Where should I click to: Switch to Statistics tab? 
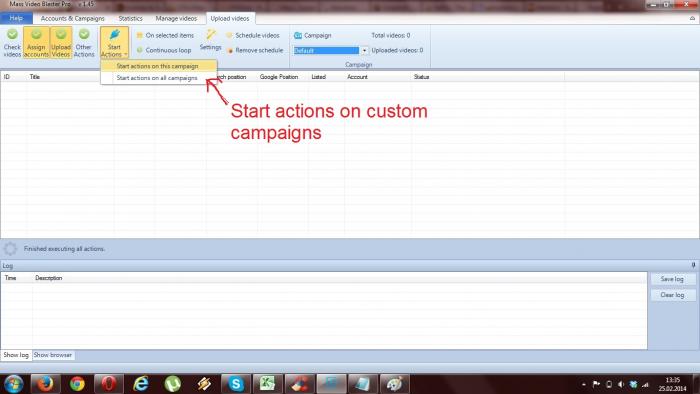[130, 18]
